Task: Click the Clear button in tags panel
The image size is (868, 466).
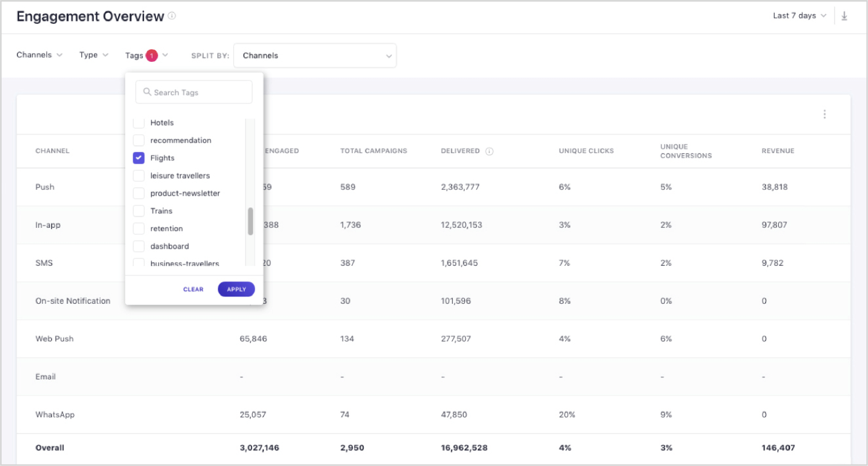Action: tap(193, 289)
